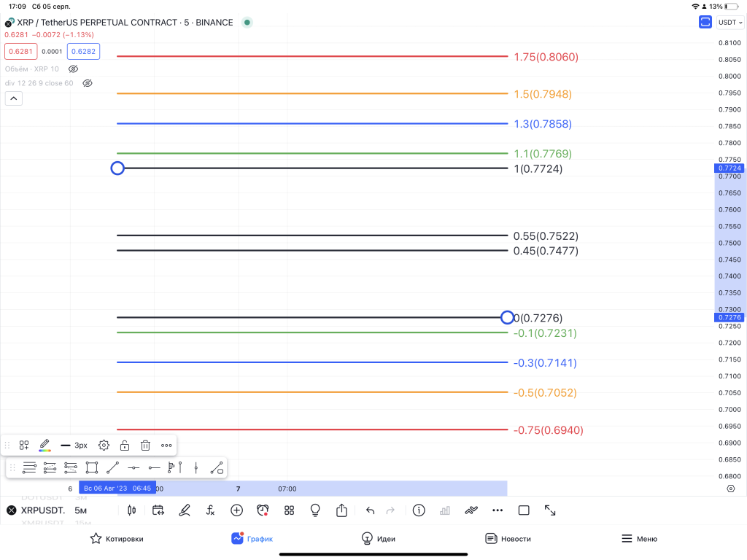747x560 pixels.
Task: Open the four-squares layout icon in bottom toolbar
Action: (x=289, y=510)
